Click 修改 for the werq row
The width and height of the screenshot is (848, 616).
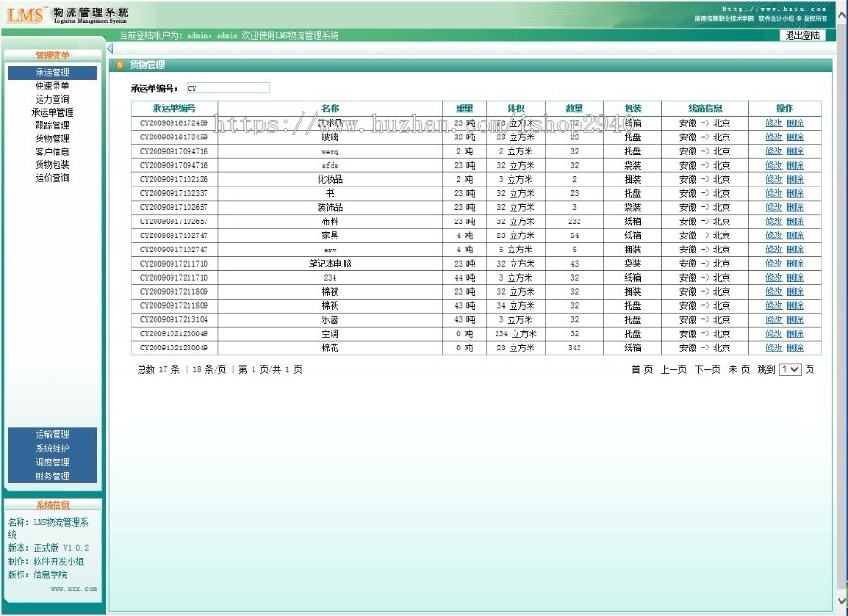774,152
